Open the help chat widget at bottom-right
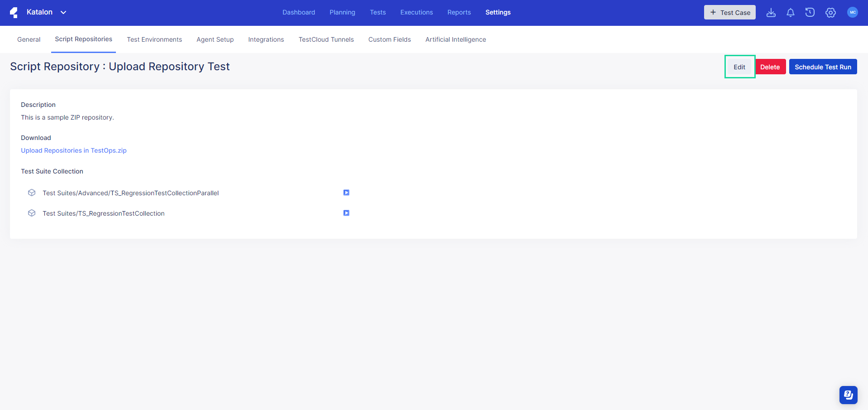868x410 pixels. pos(848,395)
